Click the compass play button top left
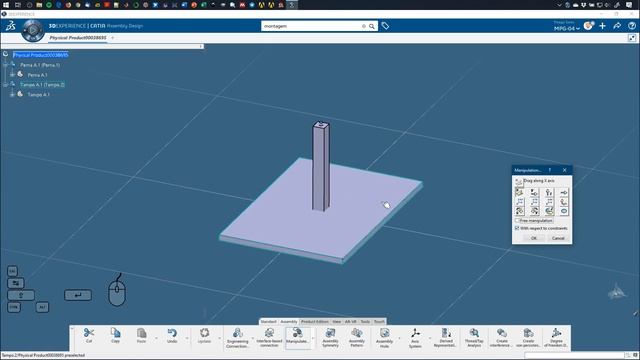This screenshot has height=360, width=640. tap(33, 30)
